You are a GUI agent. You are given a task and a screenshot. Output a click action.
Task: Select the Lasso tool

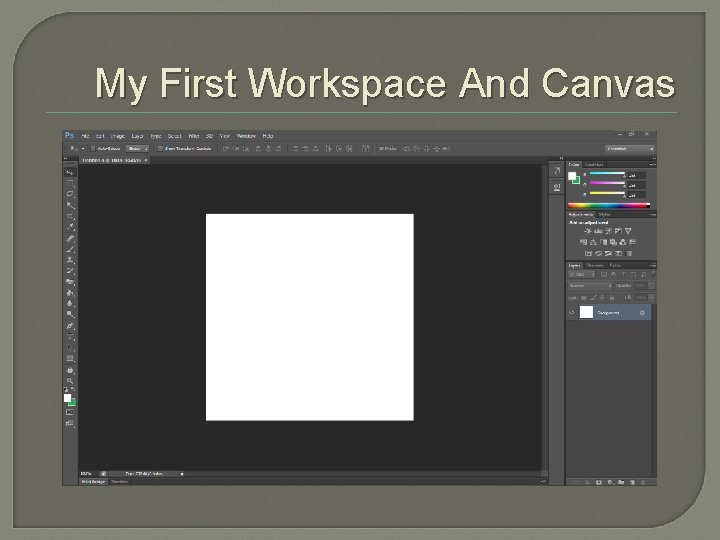[x=70, y=194]
